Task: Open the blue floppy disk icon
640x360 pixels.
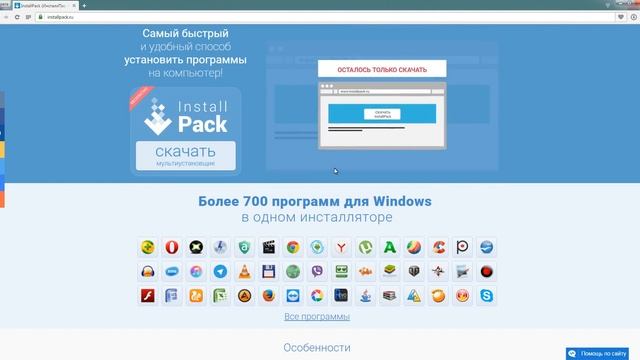Action: 269,271
